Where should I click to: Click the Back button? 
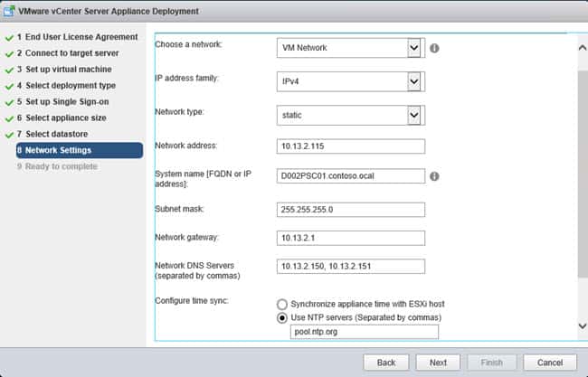click(386, 363)
